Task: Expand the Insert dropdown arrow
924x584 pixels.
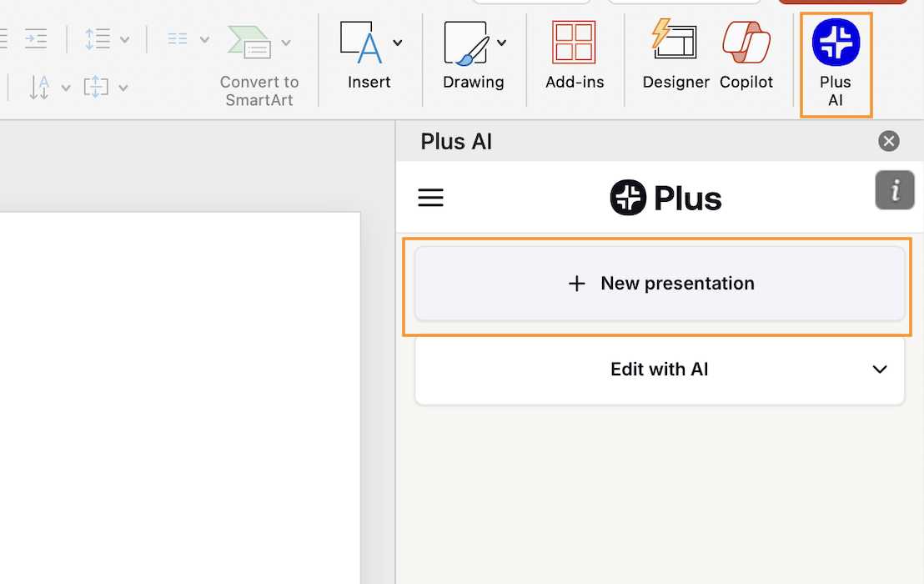Action: [398, 43]
